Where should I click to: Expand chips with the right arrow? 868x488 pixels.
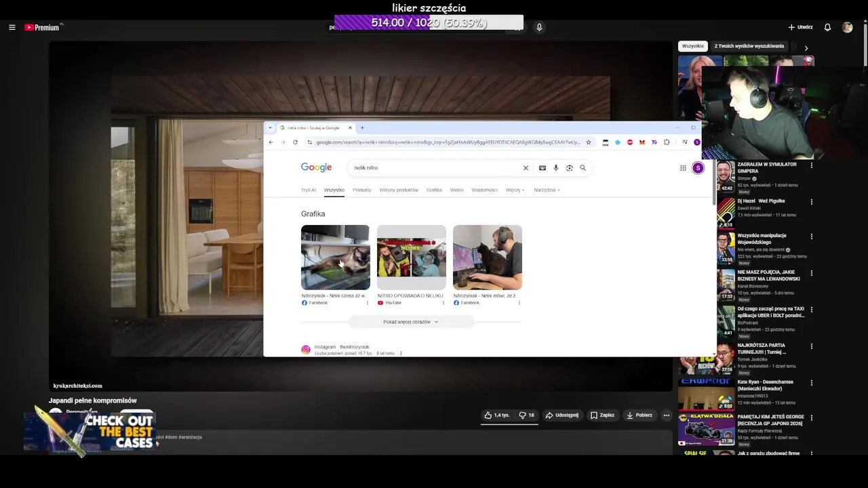[x=806, y=48]
